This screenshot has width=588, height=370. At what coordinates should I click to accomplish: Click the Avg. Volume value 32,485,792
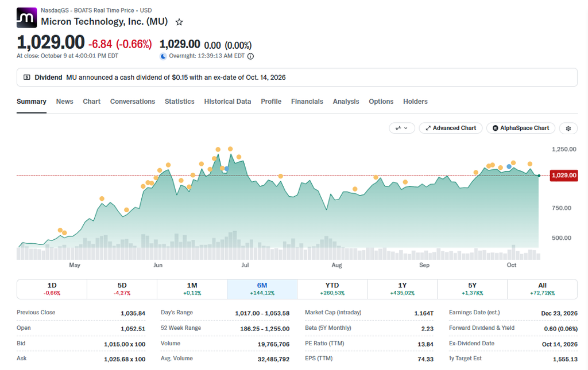(273, 359)
